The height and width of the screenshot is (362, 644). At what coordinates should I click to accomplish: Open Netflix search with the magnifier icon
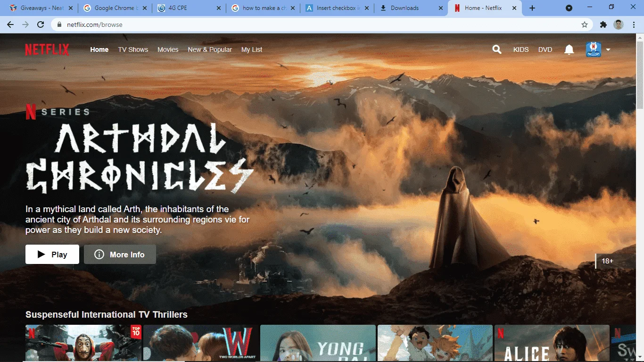[497, 49]
